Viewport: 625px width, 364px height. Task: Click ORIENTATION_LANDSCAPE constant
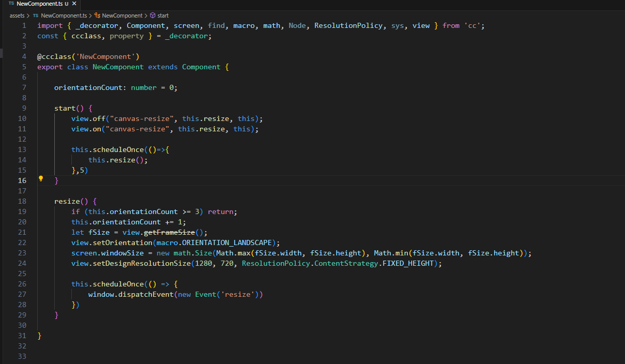pos(227,242)
